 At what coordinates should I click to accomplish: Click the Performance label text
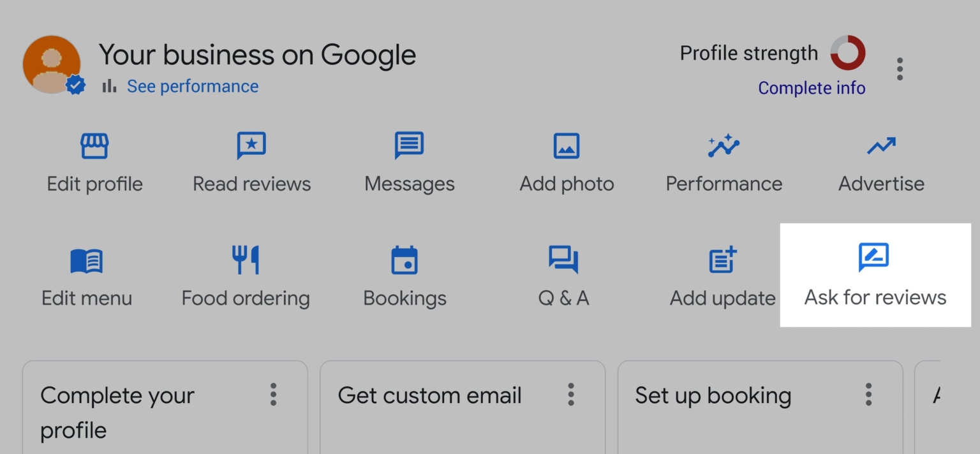[x=724, y=184]
